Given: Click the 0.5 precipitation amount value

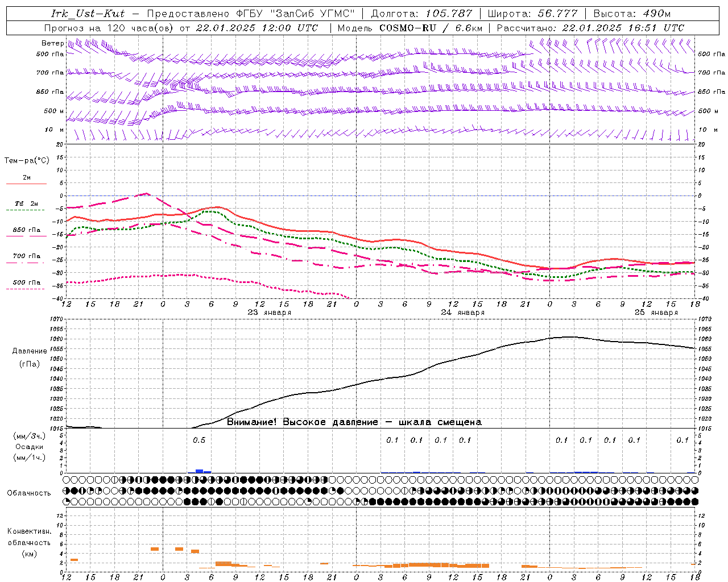Looking at the screenshot, I should [x=199, y=440].
